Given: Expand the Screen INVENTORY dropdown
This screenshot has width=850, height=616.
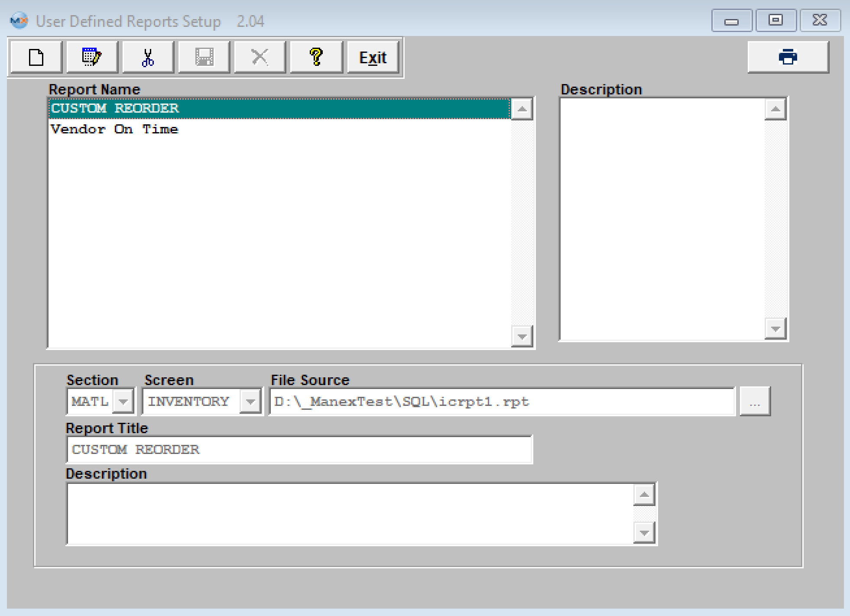Looking at the screenshot, I should click(x=250, y=402).
